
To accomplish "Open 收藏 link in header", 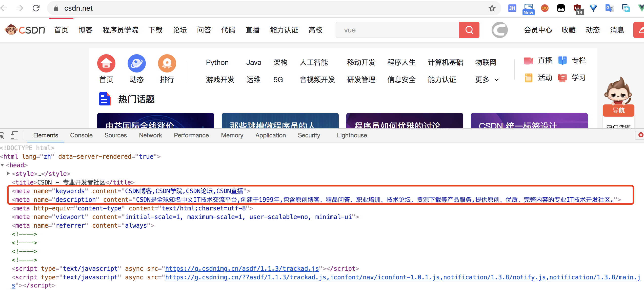I will click(569, 30).
